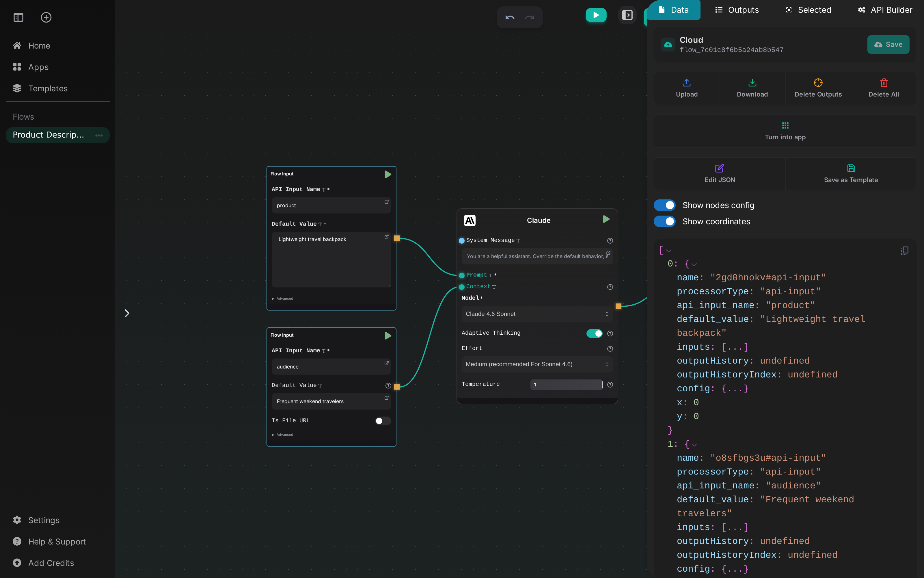
Task: Switch to the Selected tab
Action: coord(808,10)
